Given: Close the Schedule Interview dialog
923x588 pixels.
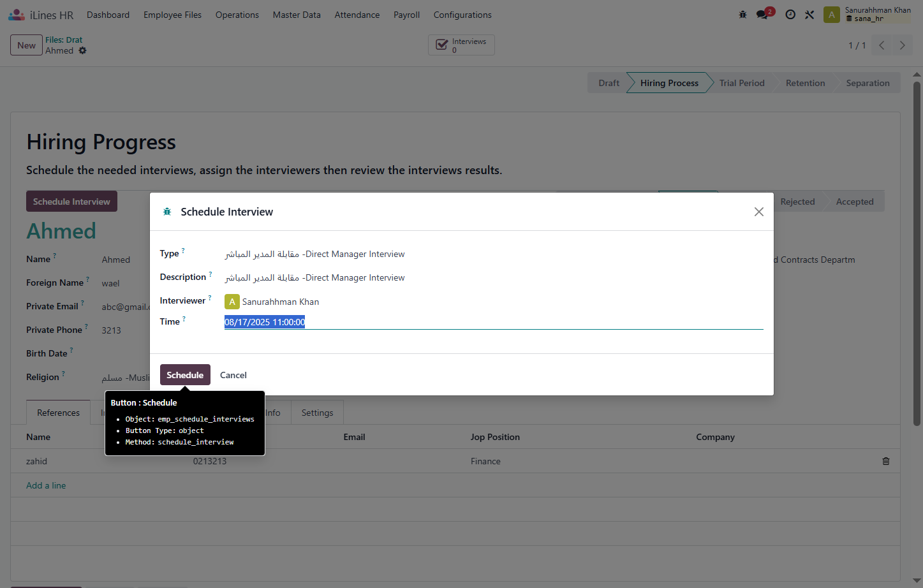Looking at the screenshot, I should click(x=758, y=212).
